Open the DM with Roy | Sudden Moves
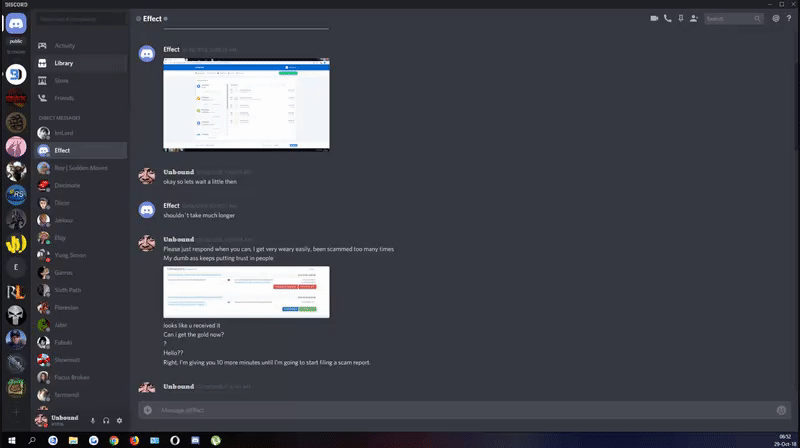800x448 pixels. tap(81, 168)
